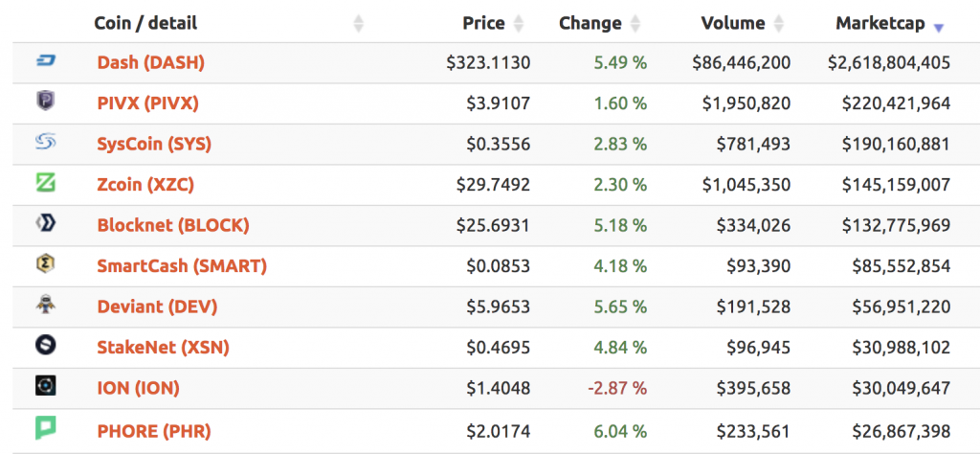980x454 pixels.
Task: Sort table by Change column arrows
Action: click(635, 24)
